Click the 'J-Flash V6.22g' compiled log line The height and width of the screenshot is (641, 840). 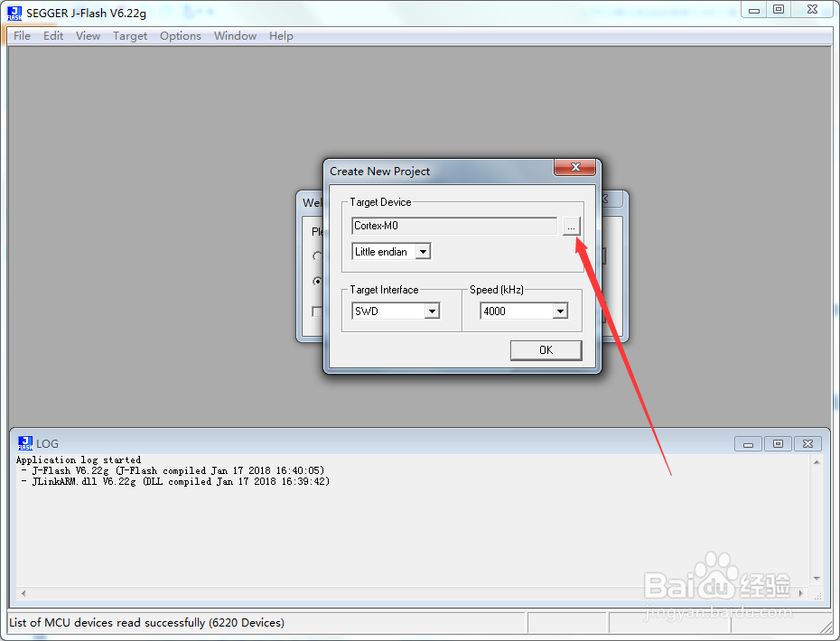tap(173, 470)
